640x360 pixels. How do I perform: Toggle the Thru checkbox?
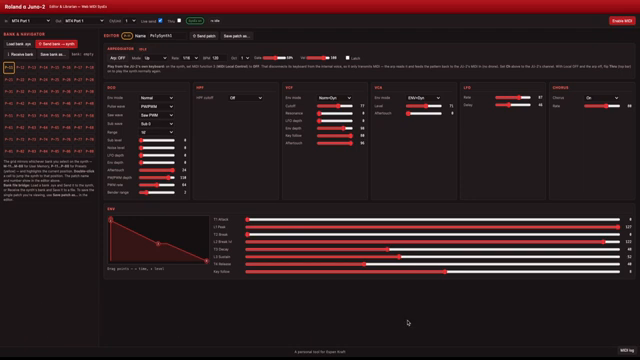tap(179, 20)
